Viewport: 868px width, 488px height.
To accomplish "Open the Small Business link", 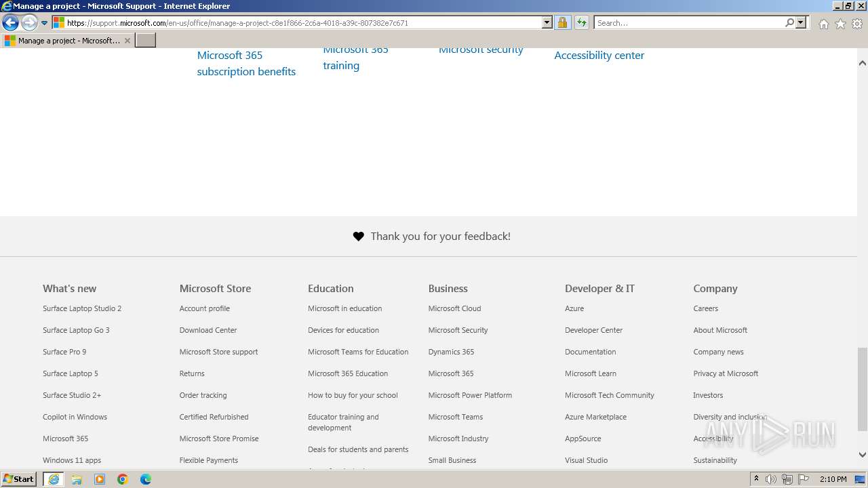I will (452, 460).
